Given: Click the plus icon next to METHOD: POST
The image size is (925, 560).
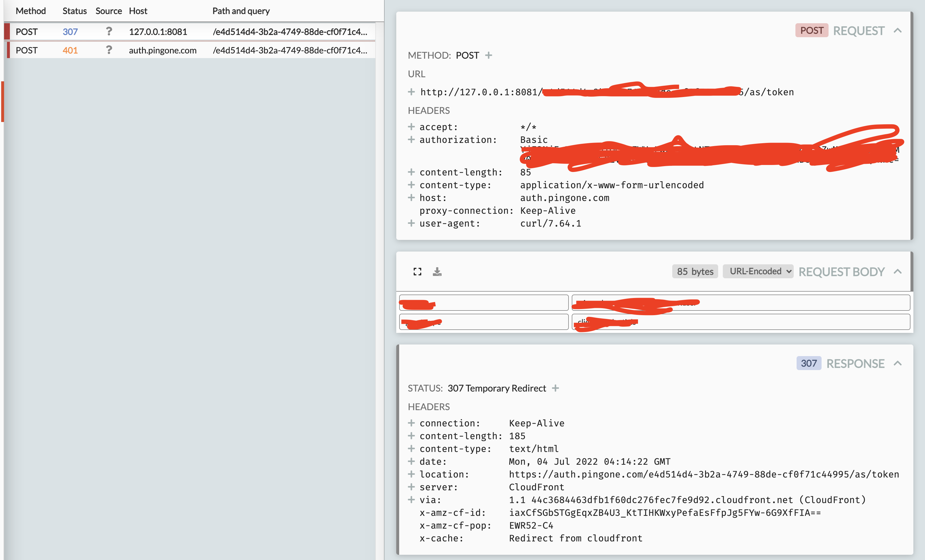Looking at the screenshot, I should (x=489, y=55).
